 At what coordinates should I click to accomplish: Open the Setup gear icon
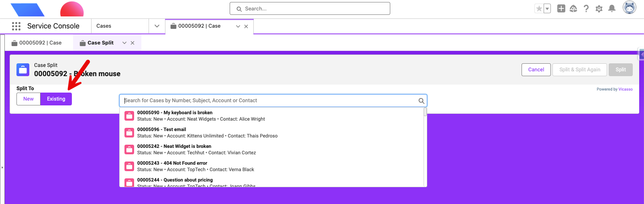pos(599,8)
